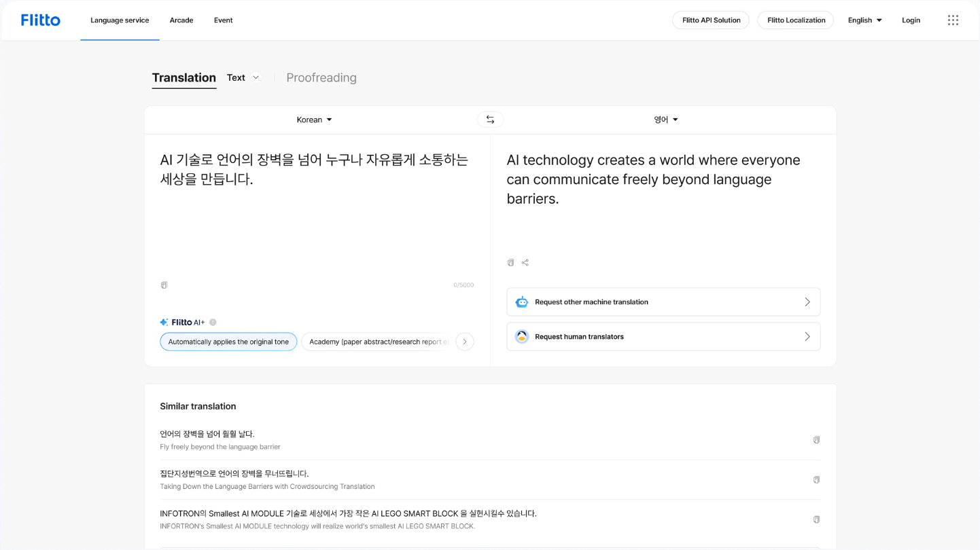The width and height of the screenshot is (980, 550).
Task: Copy the INFOTRON similar translation row
Action: pos(816,519)
